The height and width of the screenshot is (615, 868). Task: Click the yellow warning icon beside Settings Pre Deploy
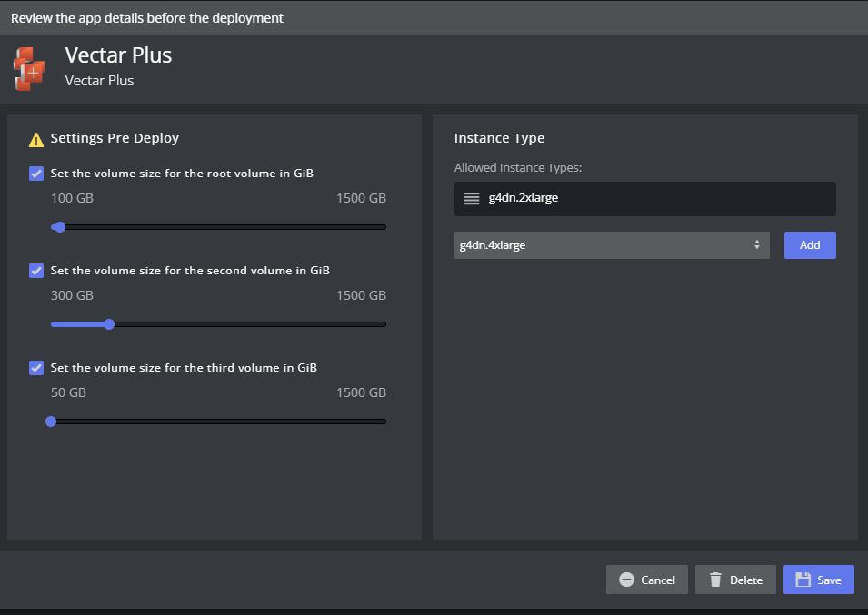(36, 139)
